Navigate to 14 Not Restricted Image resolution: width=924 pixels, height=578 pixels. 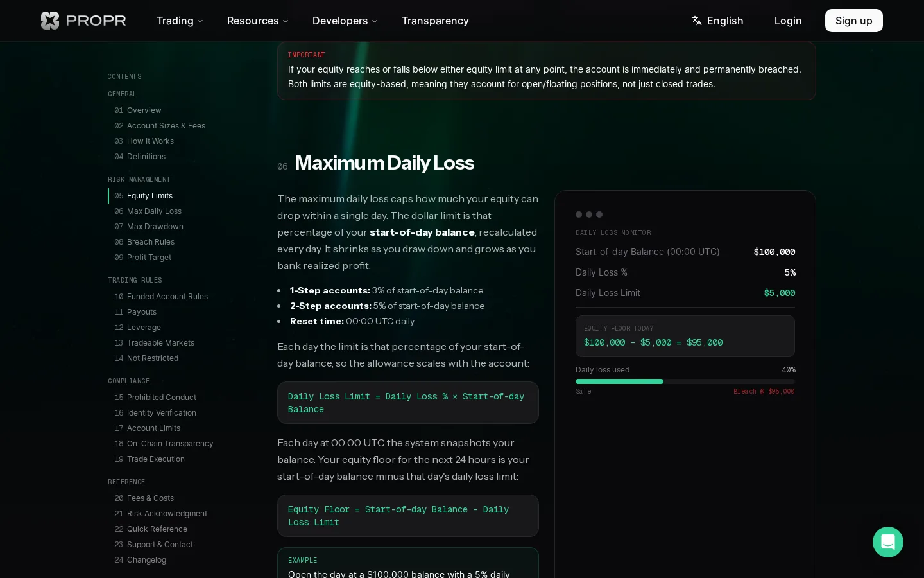point(146,358)
